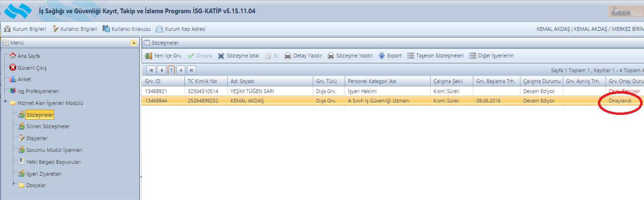
Task: Print details with Detay Yazdır
Action: click(303, 56)
